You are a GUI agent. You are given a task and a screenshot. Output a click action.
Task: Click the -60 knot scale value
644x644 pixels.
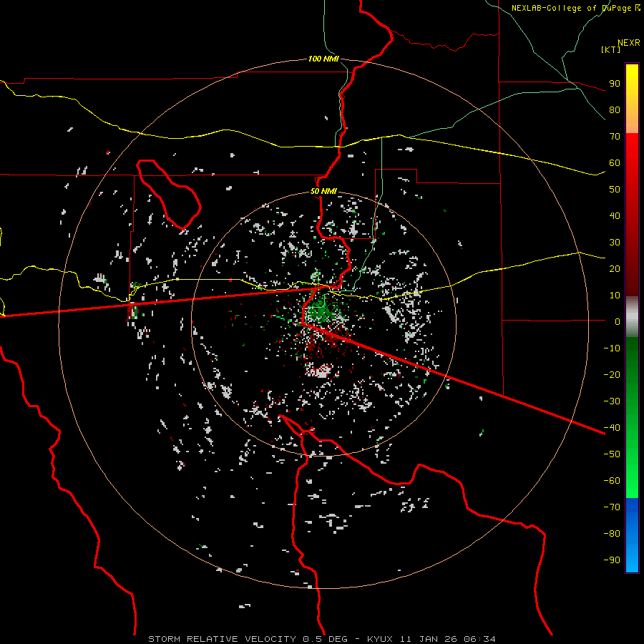(612, 481)
